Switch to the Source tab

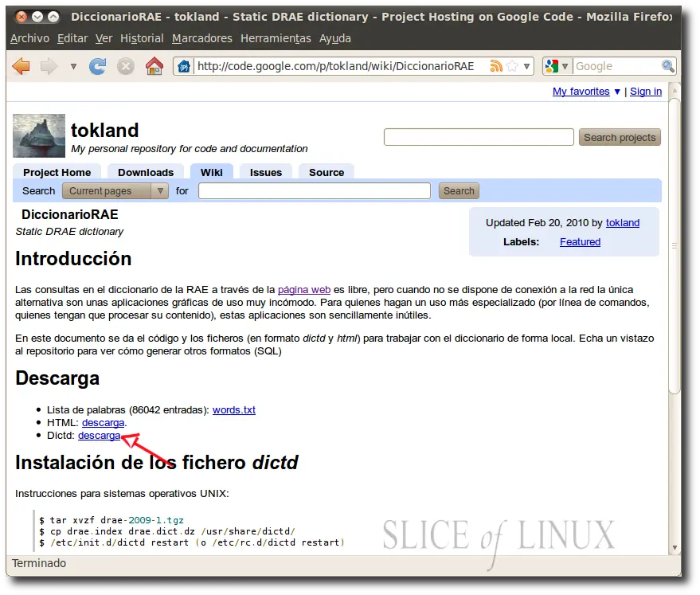327,172
